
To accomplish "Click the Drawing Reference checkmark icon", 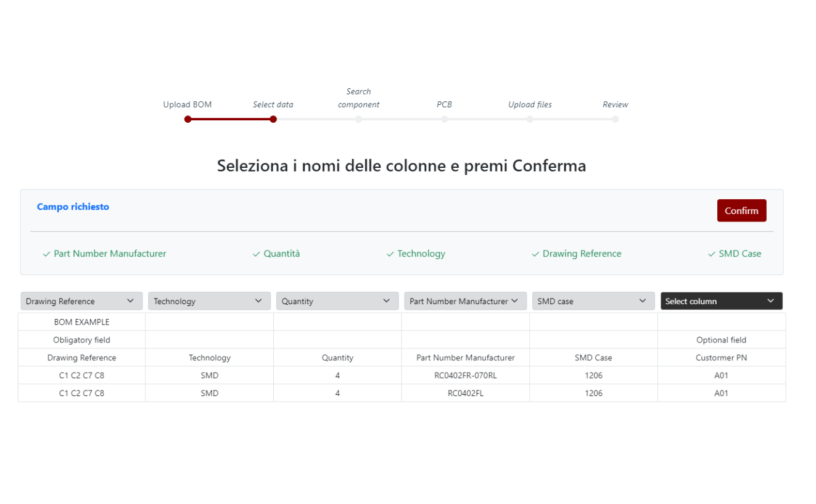I will pos(535,254).
